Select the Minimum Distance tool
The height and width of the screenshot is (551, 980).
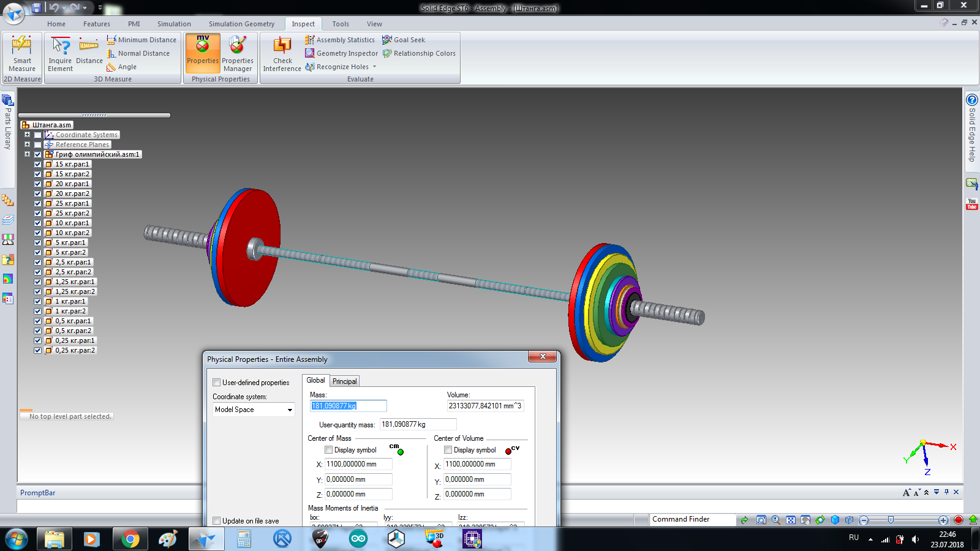tap(141, 40)
